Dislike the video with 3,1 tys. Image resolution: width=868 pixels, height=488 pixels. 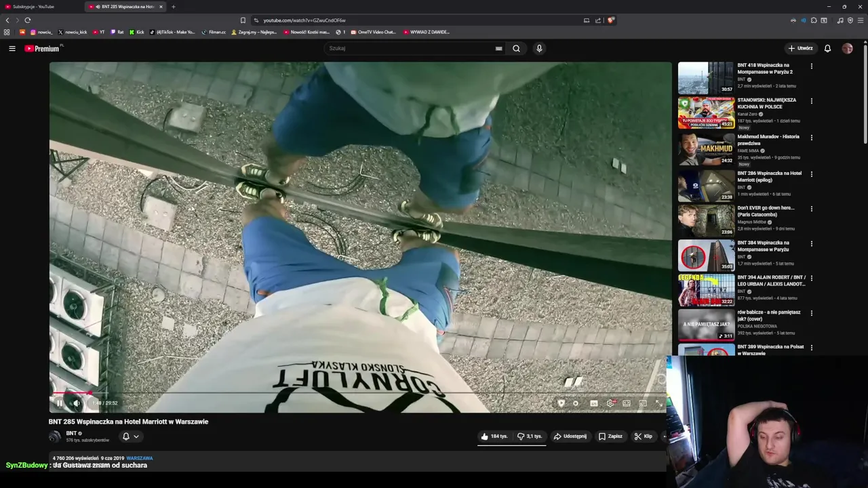pyautogui.click(x=530, y=436)
